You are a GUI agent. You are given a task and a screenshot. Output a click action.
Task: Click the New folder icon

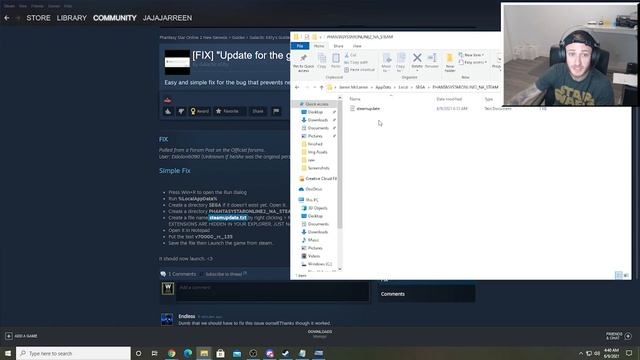[450, 62]
